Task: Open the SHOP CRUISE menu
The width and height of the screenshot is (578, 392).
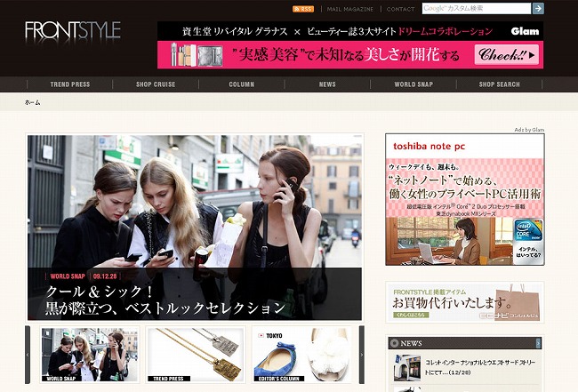Action: tap(156, 84)
